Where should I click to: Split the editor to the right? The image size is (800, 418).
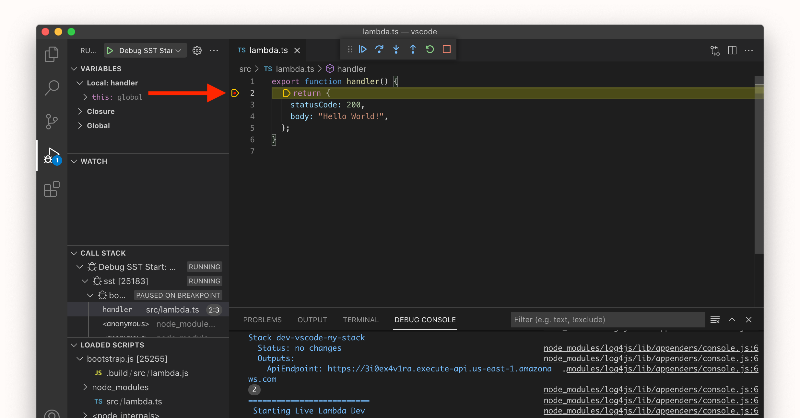[732, 51]
